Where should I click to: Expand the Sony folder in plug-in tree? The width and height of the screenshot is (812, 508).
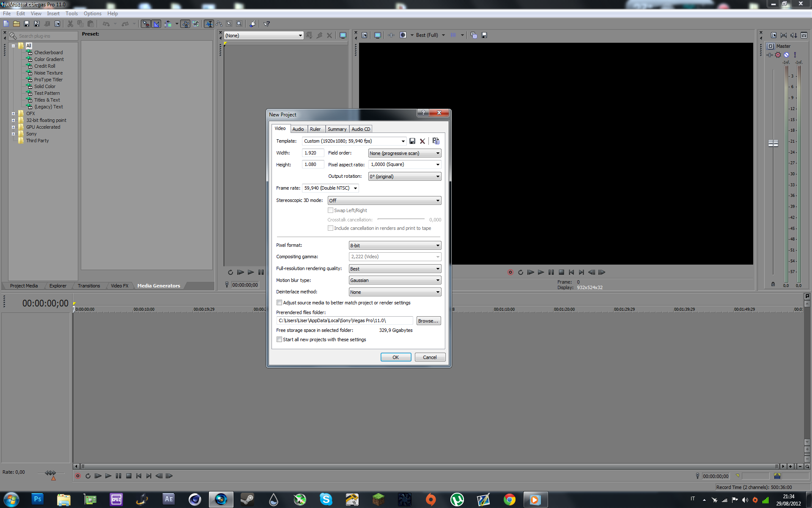coord(13,134)
